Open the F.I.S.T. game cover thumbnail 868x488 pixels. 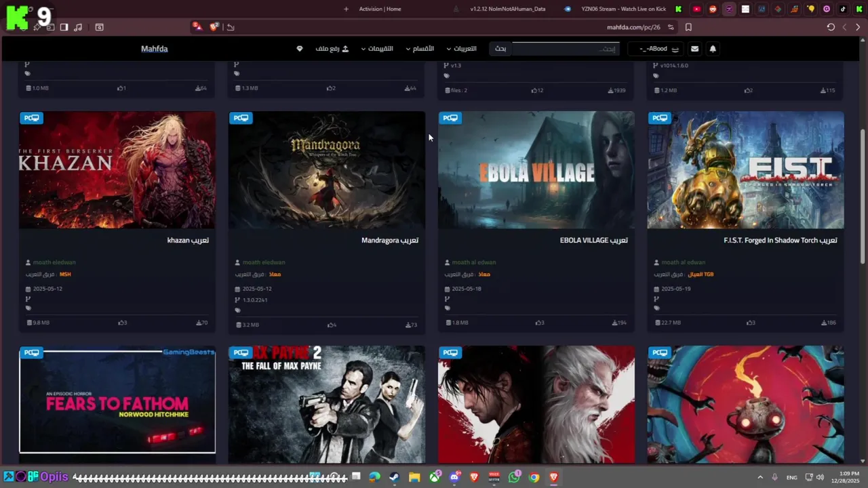coord(746,170)
